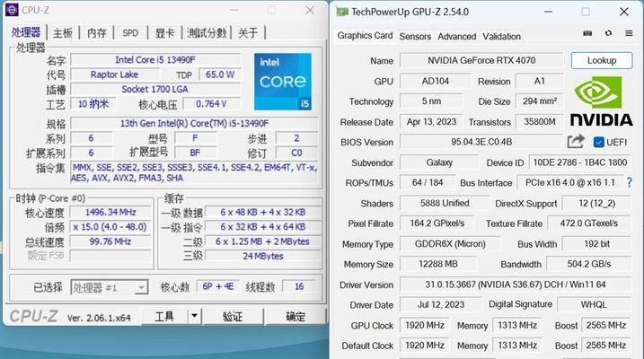Click the AD104 GPU value
This screenshot has height=359, width=644.
coord(436,81)
